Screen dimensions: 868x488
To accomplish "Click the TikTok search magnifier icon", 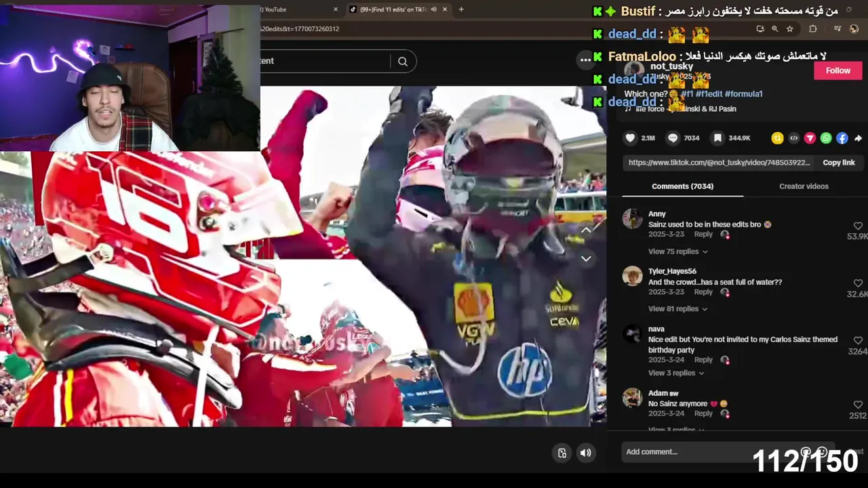I will pyautogui.click(x=403, y=61).
